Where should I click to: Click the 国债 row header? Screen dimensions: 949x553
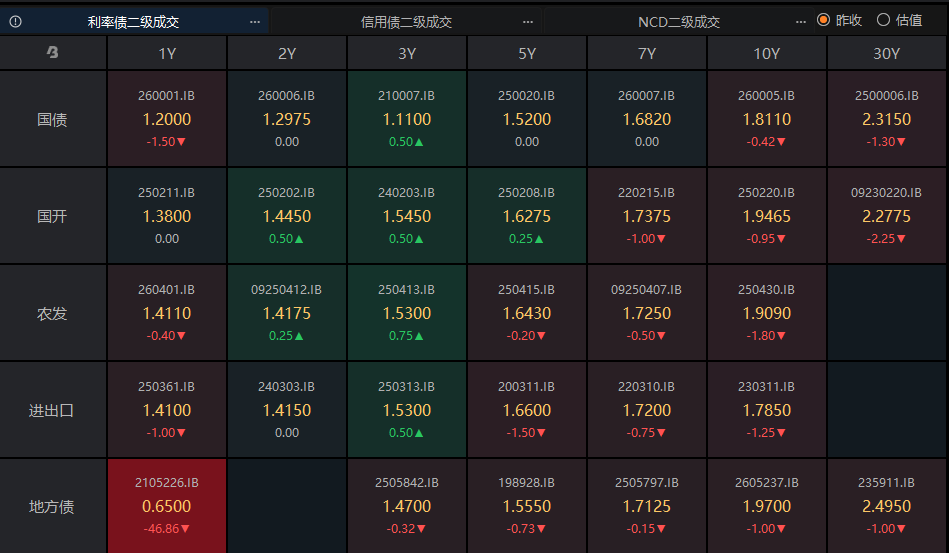coord(53,119)
